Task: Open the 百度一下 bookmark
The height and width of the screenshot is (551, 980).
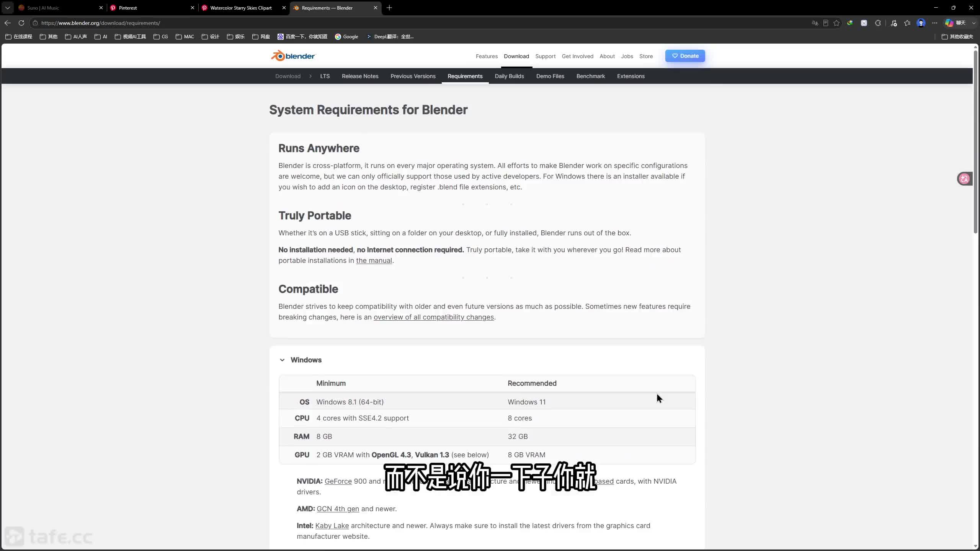Action: click(302, 37)
